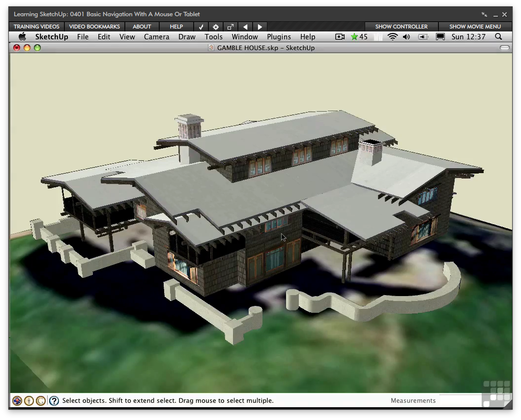Click the display monitor icon in the menu bar

pyautogui.click(x=440, y=37)
